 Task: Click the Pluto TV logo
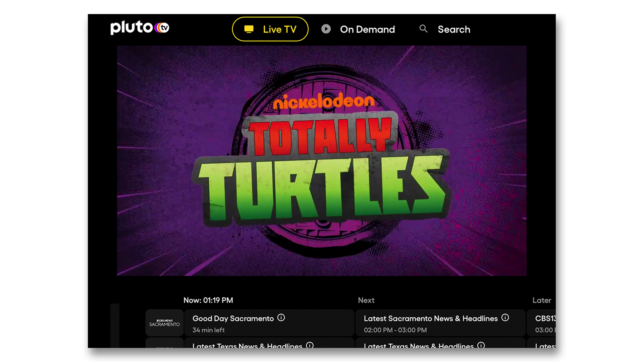(x=140, y=28)
